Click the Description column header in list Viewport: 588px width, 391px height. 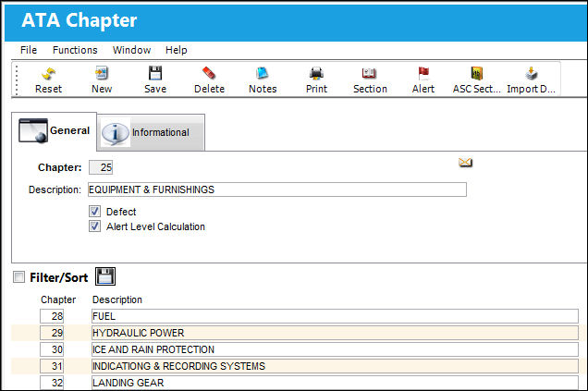click(117, 299)
